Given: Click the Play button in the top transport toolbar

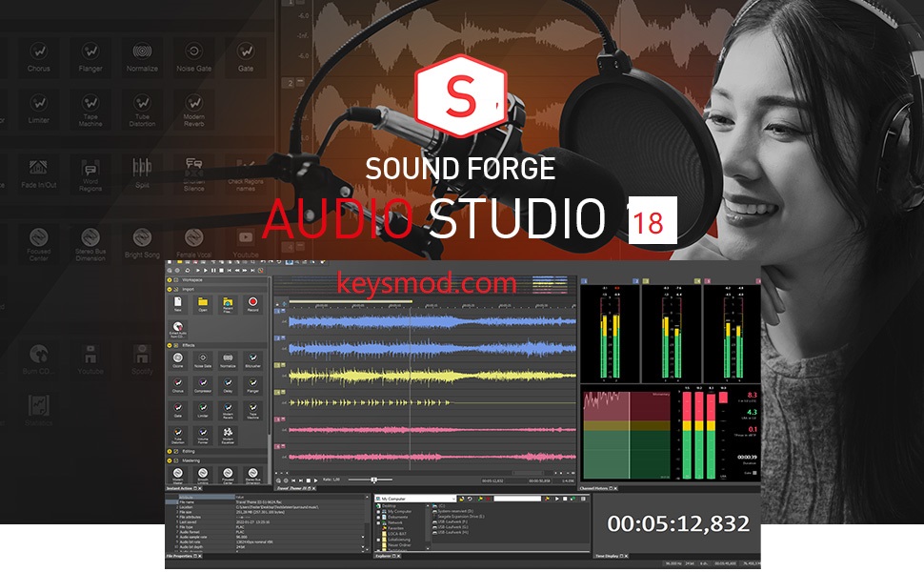Looking at the screenshot, I should coord(205,270).
